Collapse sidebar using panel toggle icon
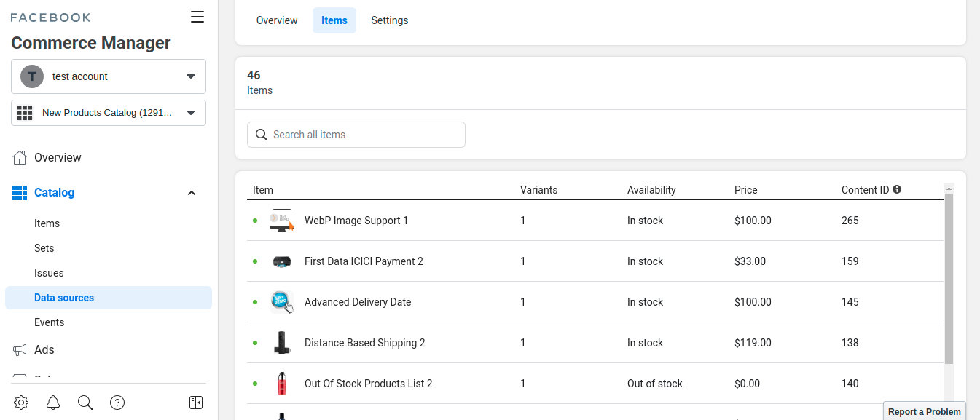This screenshot has width=980, height=420. click(196, 403)
